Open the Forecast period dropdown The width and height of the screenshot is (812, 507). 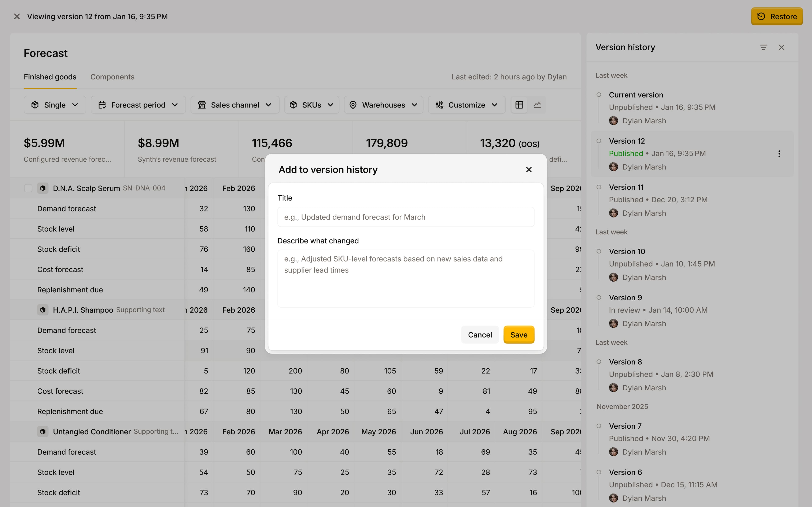[x=138, y=105]
